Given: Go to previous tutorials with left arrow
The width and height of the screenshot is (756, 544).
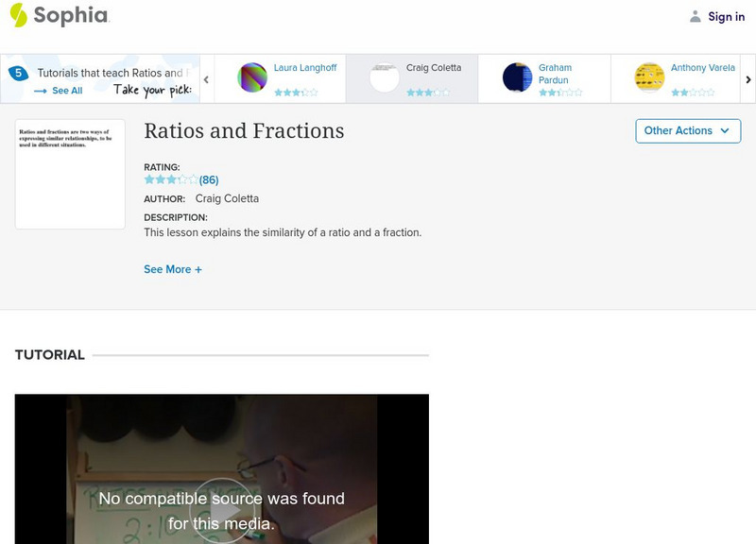Looking at the screenshot, I should point(206,79).
